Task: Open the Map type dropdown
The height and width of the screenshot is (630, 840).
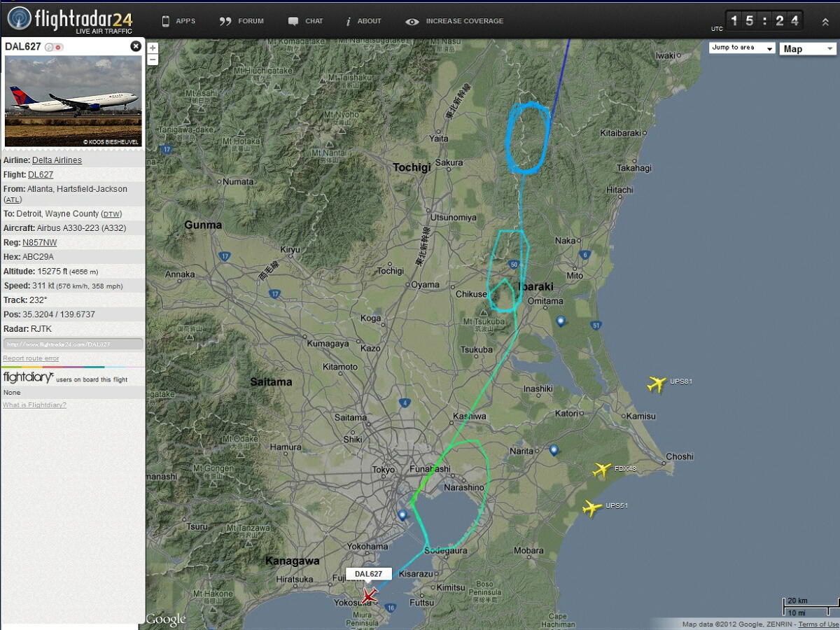Action: [808, 48]
